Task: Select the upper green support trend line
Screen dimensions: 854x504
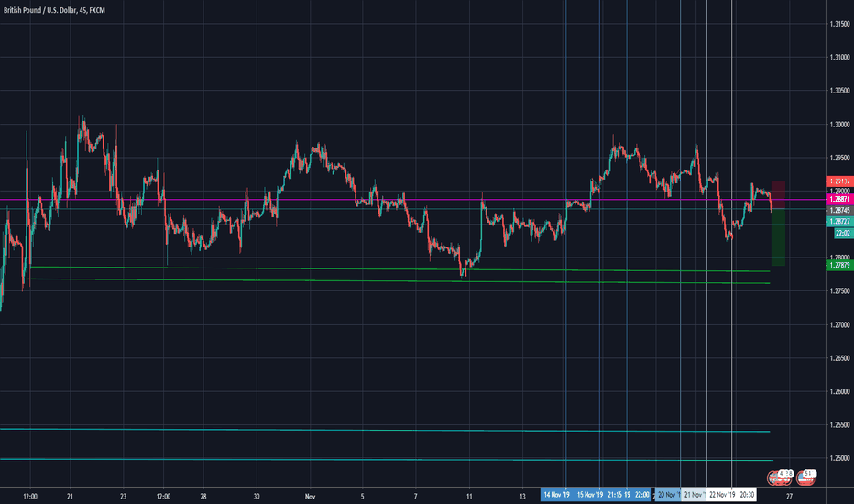Action: 367,268
